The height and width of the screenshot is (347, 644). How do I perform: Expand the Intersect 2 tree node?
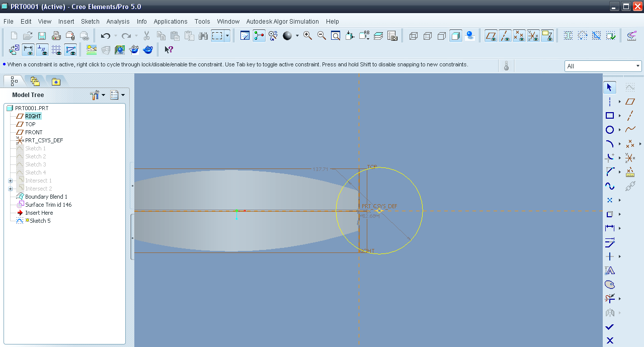click(x=11, y=189)
